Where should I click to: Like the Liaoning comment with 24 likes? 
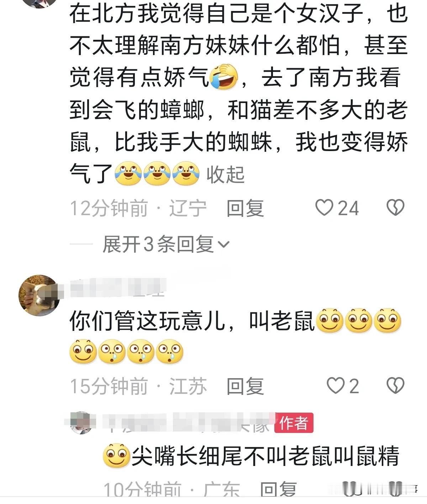(324, 208)
